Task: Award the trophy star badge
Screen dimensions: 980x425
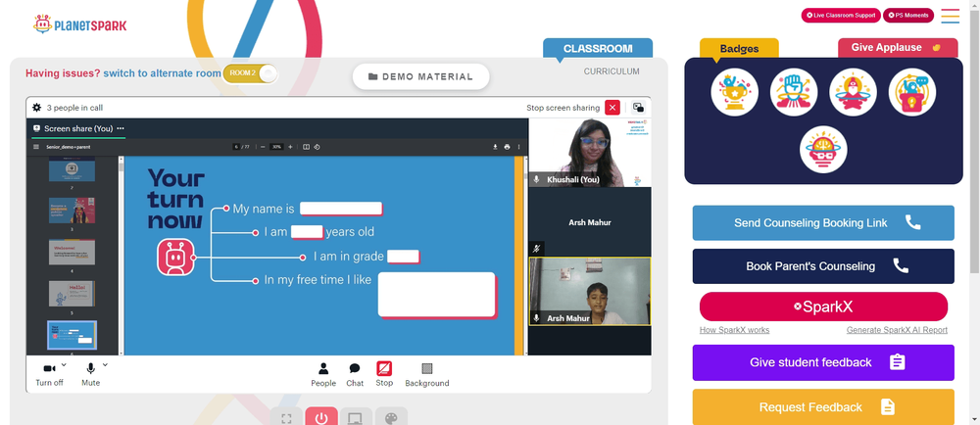Action: (x=734, y=92)
